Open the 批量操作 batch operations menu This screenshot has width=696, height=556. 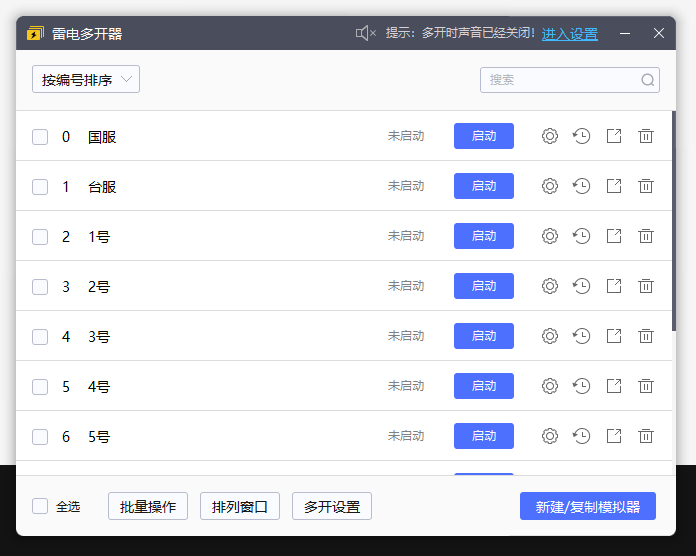[148, 506]
